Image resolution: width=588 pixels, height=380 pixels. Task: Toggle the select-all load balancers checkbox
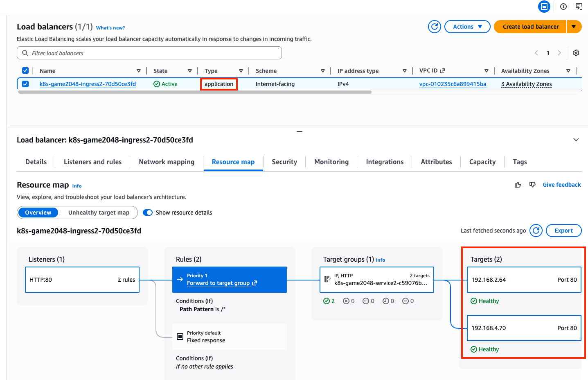pos(25,70)
